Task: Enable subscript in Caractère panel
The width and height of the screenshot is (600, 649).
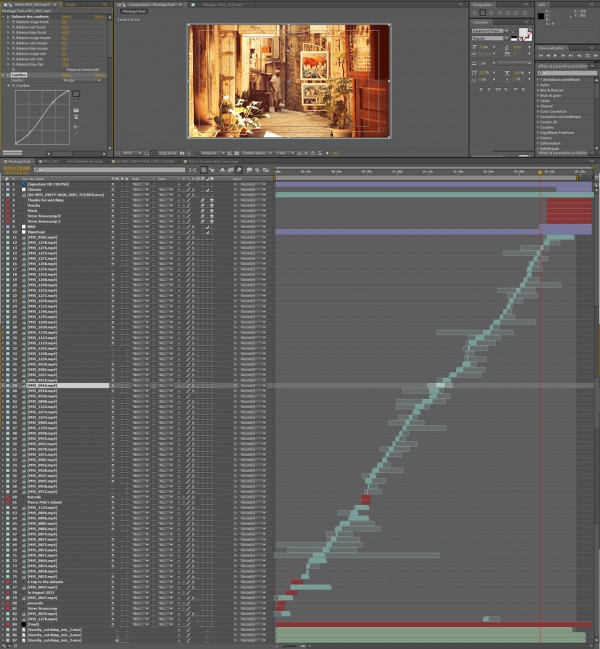Action: [x=523, y=89]
